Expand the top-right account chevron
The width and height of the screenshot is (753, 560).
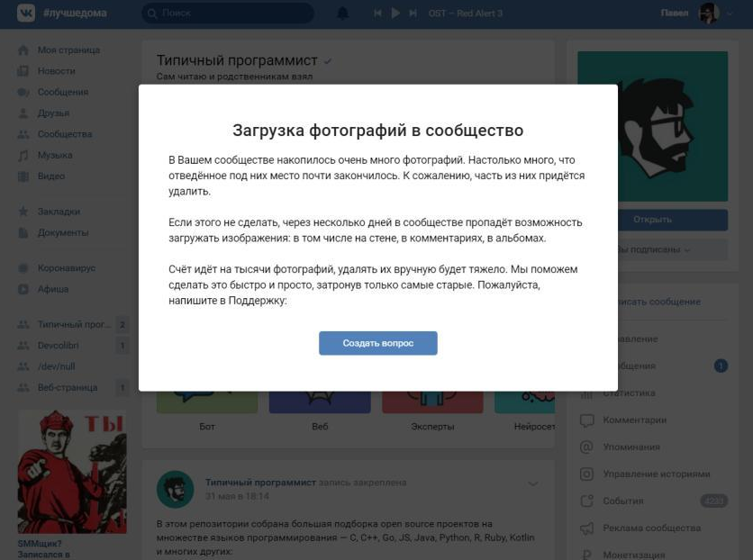[730, 14]
